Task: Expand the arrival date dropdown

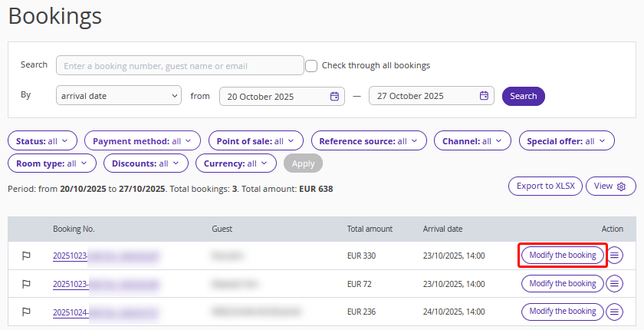Action: point(119,95)
